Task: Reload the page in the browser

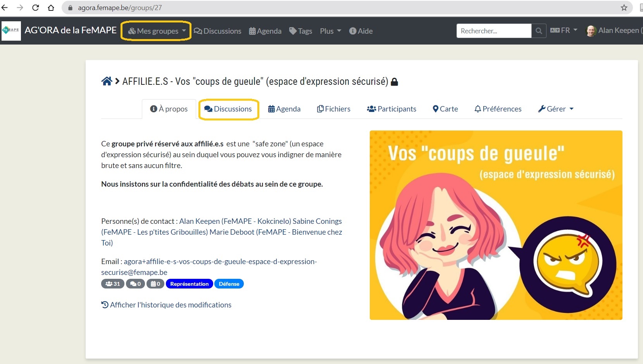Action: pyautogui.click(x=35, y=8)
